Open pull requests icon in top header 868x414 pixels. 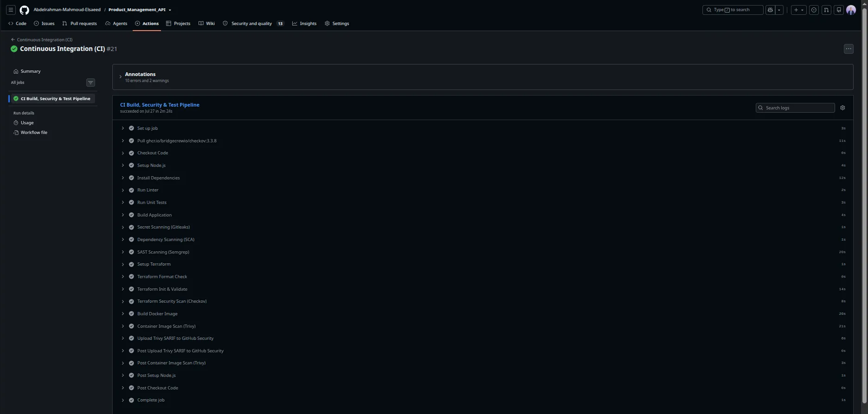[x=826, y=10]
